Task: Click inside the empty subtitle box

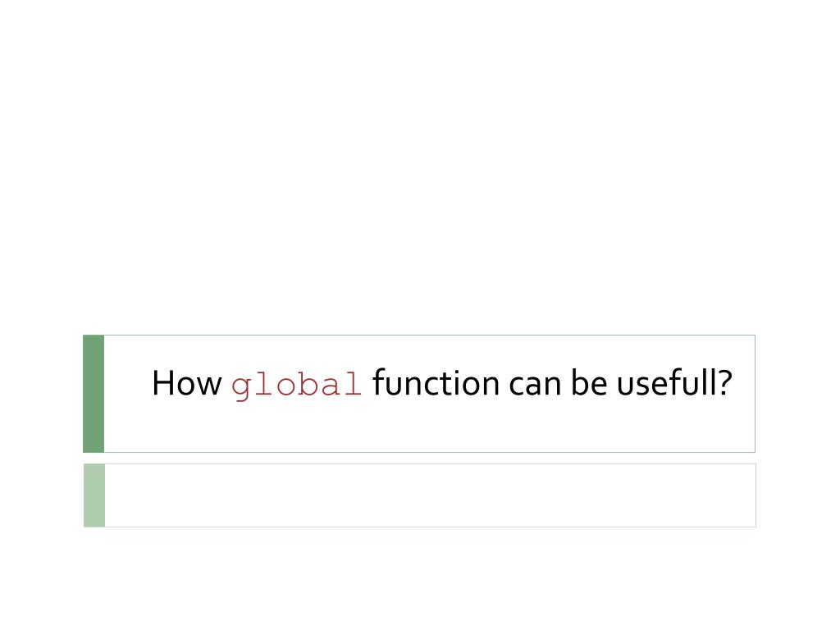Action: point(430,495)
